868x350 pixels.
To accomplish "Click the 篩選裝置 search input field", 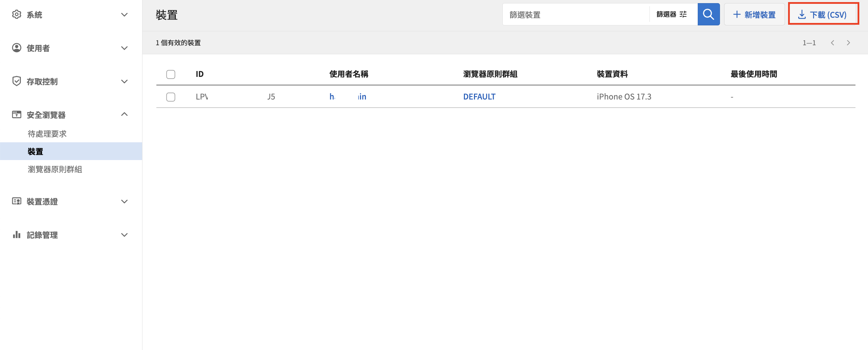I will [576, 15].
